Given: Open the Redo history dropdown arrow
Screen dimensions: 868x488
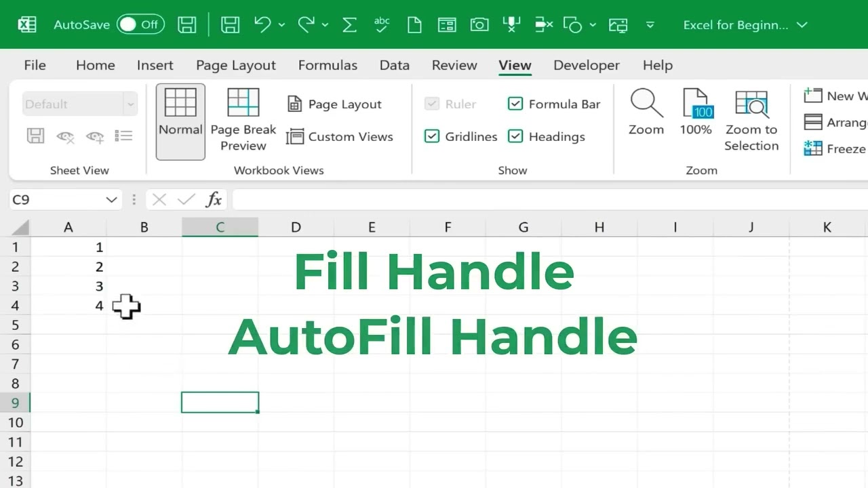Looking at the screenshot, I should click(325, 25).
